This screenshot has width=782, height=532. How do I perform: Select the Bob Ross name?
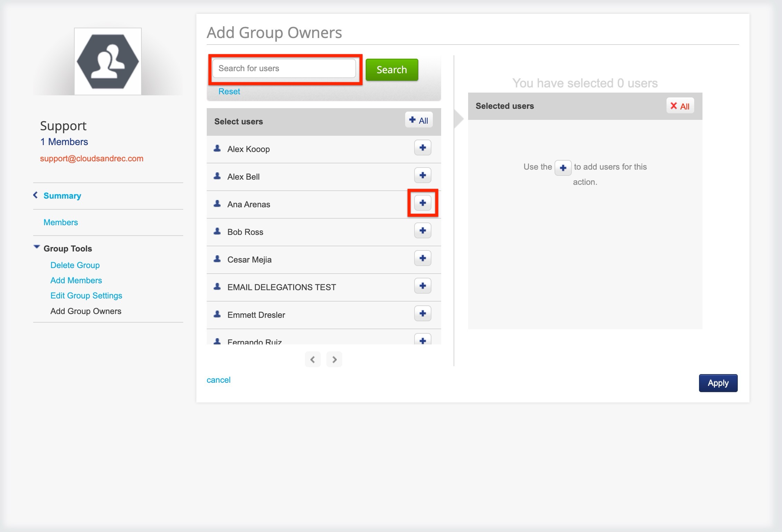pos(245,232)
